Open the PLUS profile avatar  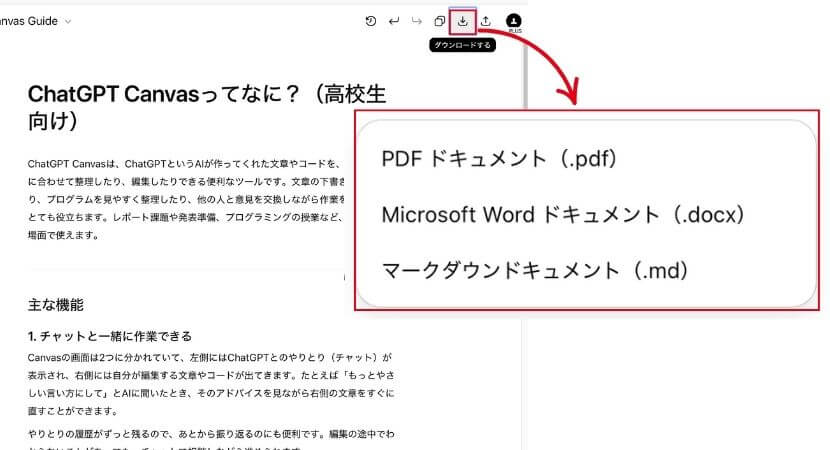coord(513,22)
